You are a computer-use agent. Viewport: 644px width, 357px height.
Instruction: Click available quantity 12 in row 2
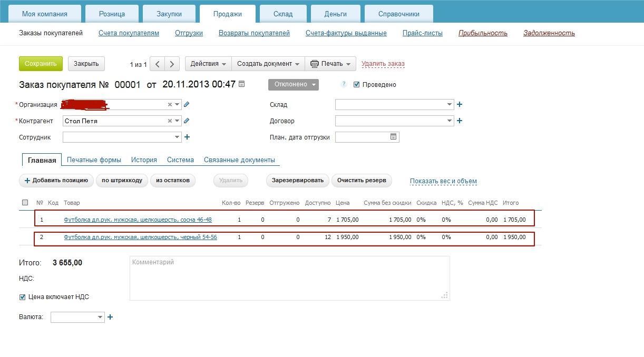[x=328, y=237]
